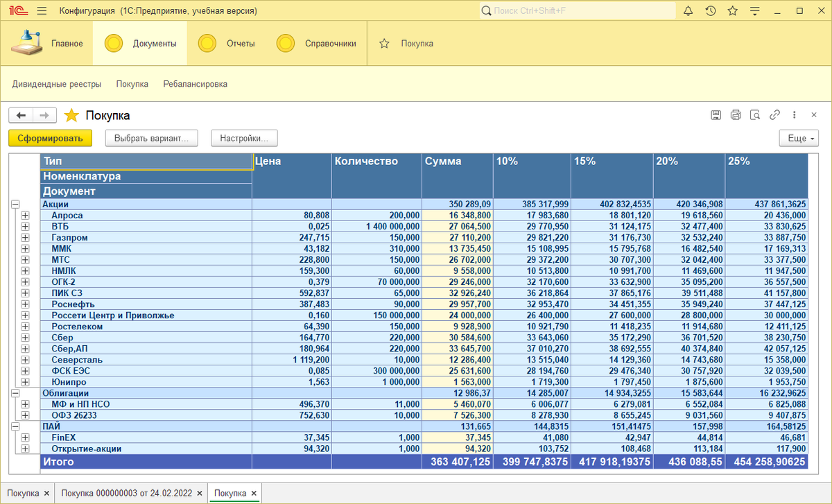Expand the ПИК СЗ row
The width and height of the screenshot is (832, 504).
26,293
